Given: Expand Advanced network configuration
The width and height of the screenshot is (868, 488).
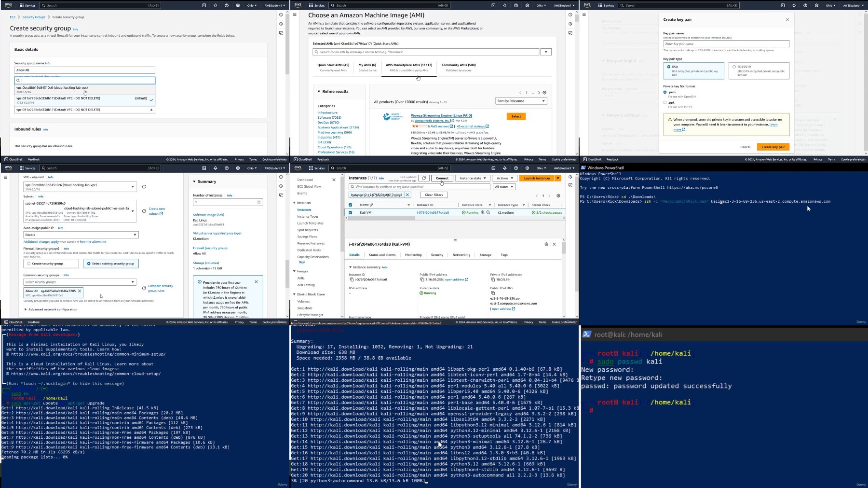Looking at the screenshot, I should (51, 309).
